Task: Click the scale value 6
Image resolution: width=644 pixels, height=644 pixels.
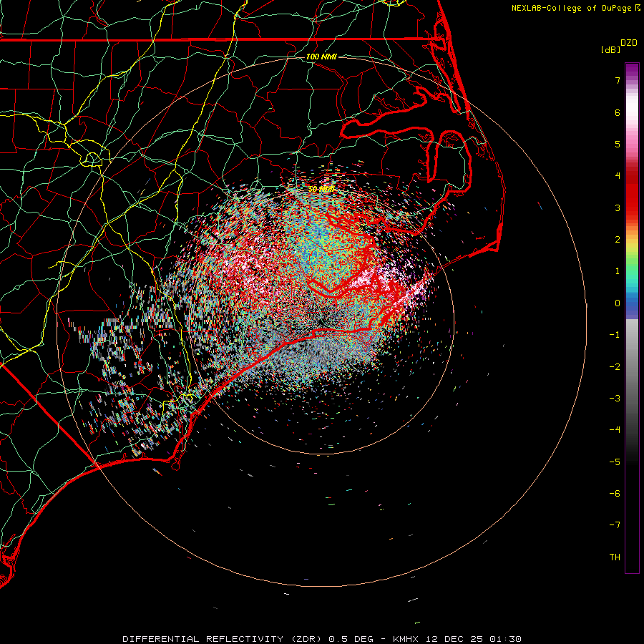Action: pos(618,112)
